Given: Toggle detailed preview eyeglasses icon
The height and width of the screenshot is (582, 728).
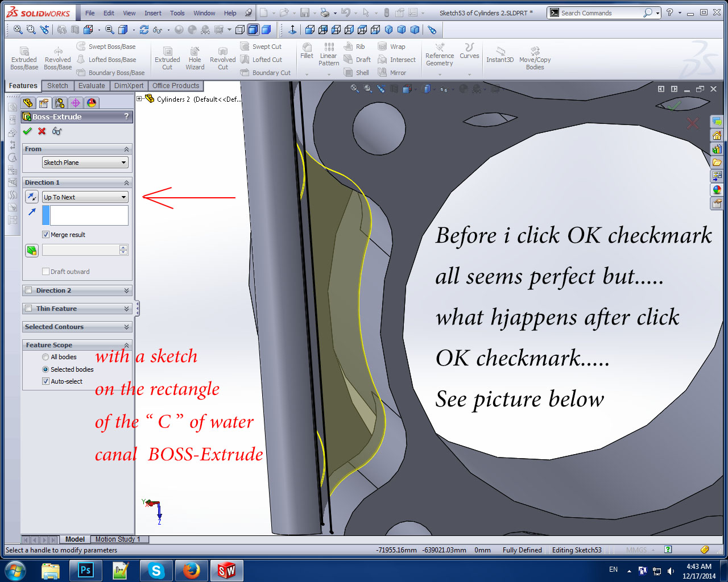Looking at the screenshot, I should click(57, 131).
